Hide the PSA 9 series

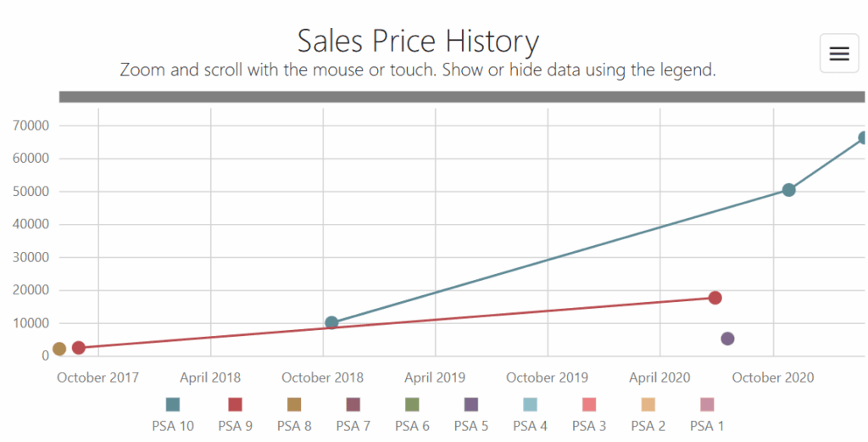click(235, 405)
